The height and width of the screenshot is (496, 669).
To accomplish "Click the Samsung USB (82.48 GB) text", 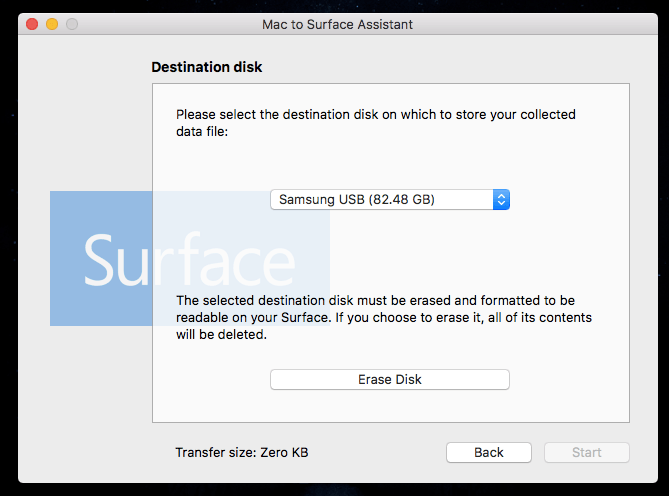I will [357, 200].
